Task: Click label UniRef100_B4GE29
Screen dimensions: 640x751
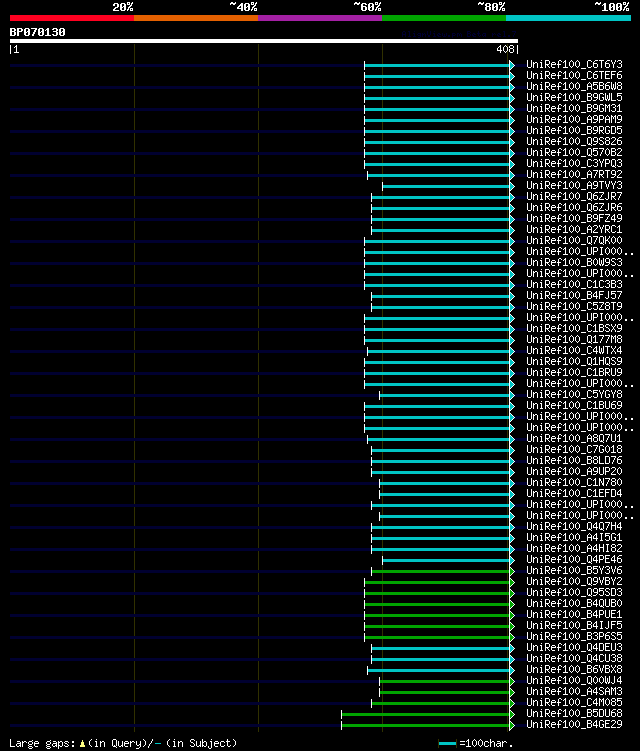Action: 574,725
